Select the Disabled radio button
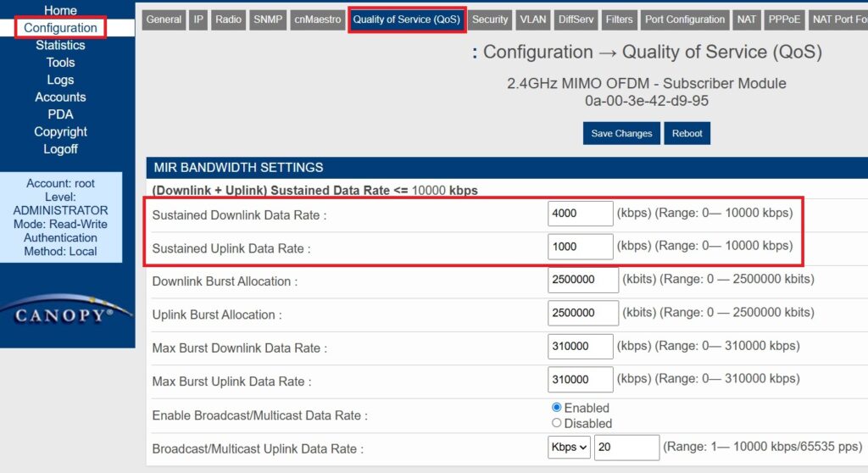868x473 pixels. (x=557, y=423)
